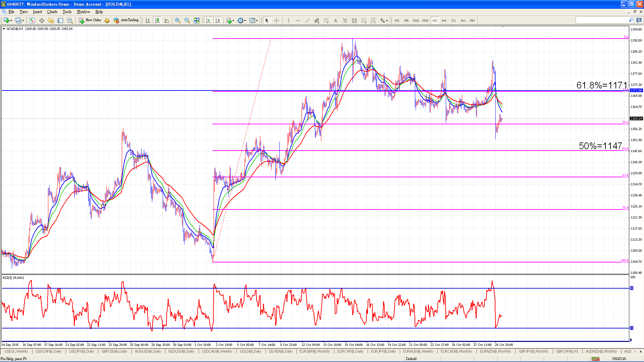Click the Tile Windows icon
The height and width of the screenshot is (362, 644).
pyautogui.click(x=197, y=20)
